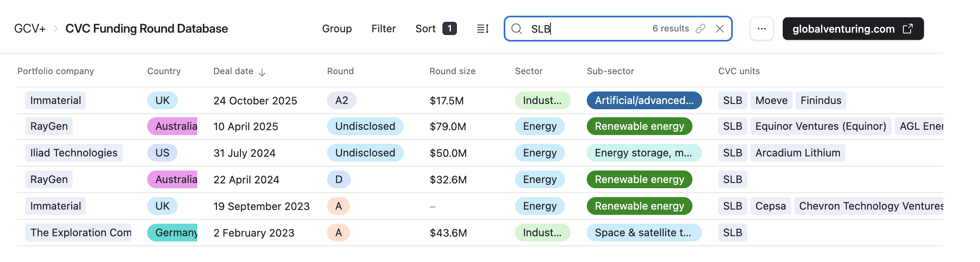Open the Filter menu
This screenshot has width=980, height=262.
(x=384, y=29)
